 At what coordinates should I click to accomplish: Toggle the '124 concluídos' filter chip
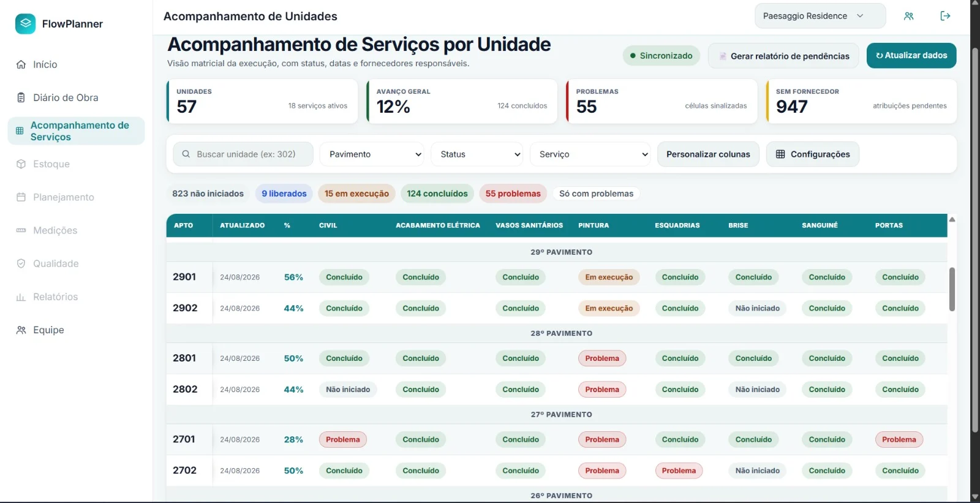(437, 194)
